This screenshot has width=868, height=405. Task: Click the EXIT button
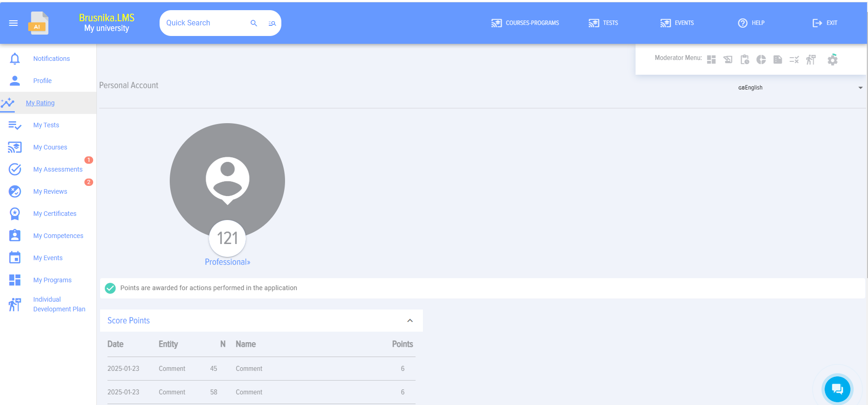coord(825,23)
